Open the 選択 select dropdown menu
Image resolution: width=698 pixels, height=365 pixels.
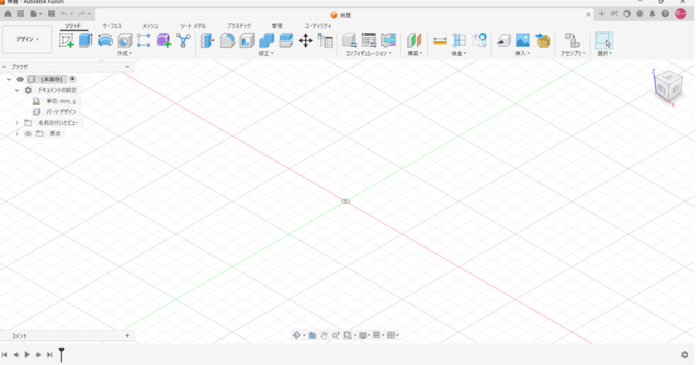click(604, 53)
